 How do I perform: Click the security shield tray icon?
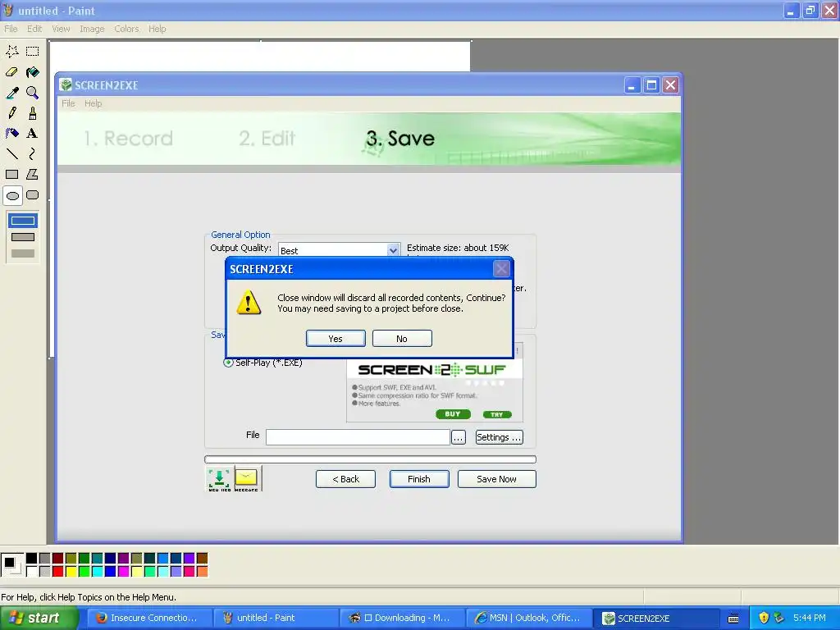click(764, 618)
